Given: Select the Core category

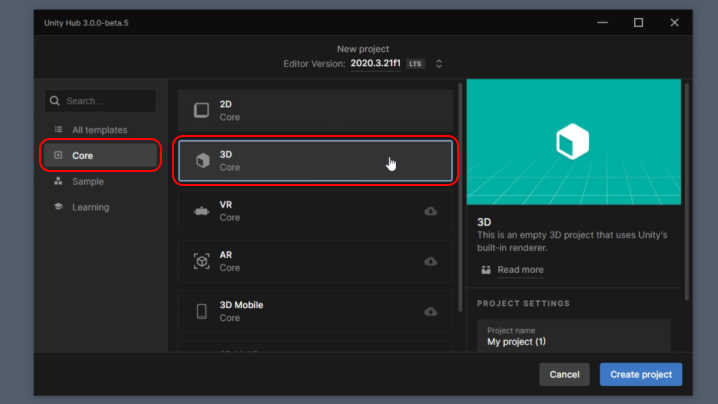Looking at the screenshot, I should pyautogui.click(x=100, y=156).
